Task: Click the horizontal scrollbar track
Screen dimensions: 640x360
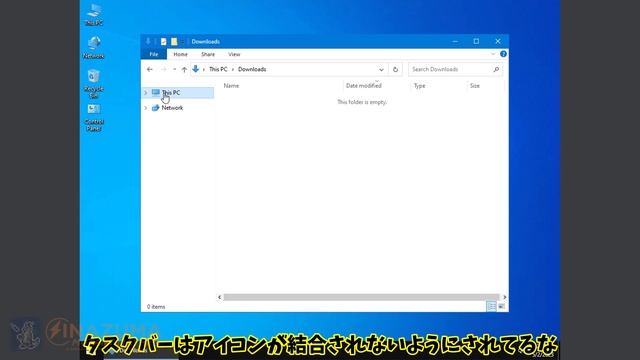Action: 362,297
